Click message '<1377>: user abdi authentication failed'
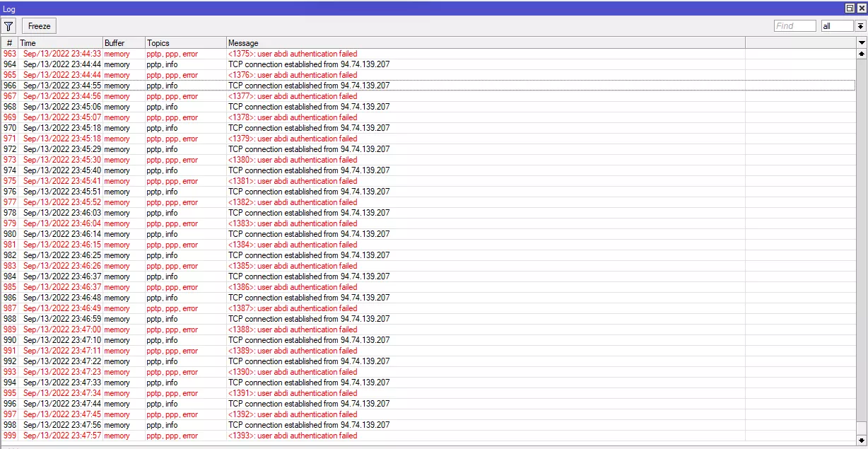 point(293,96)
